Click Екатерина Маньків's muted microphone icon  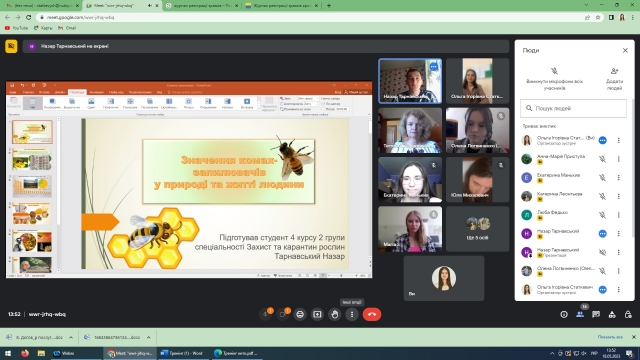click(602, 178)
